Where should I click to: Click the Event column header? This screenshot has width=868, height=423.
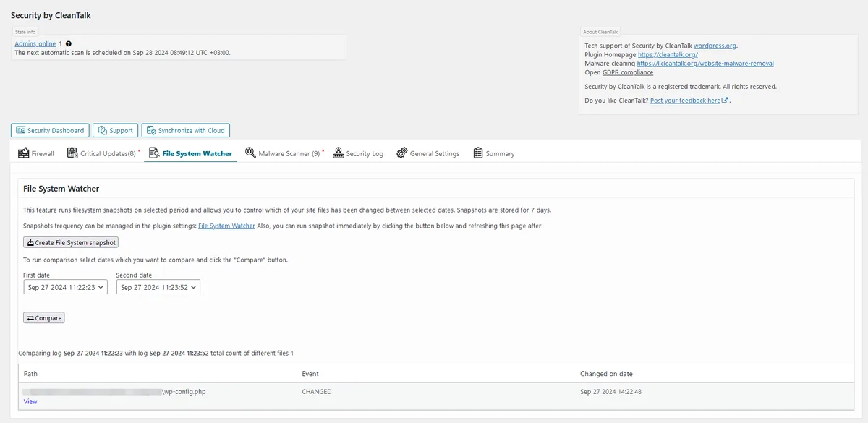click(x=310, y=374)
